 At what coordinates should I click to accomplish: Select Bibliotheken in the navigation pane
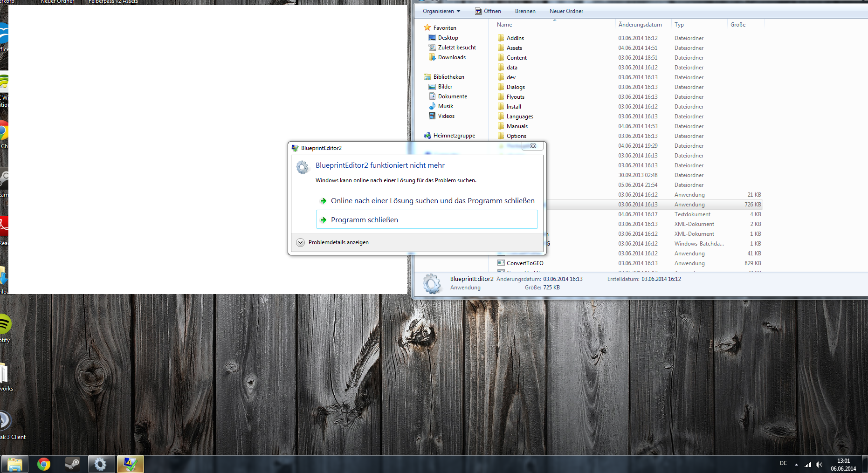click(444, 77)
